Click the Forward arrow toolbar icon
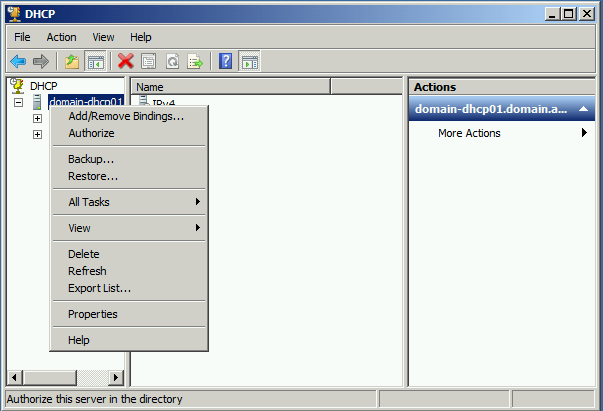Screen dimensions: 603x411 coord(41,61)
